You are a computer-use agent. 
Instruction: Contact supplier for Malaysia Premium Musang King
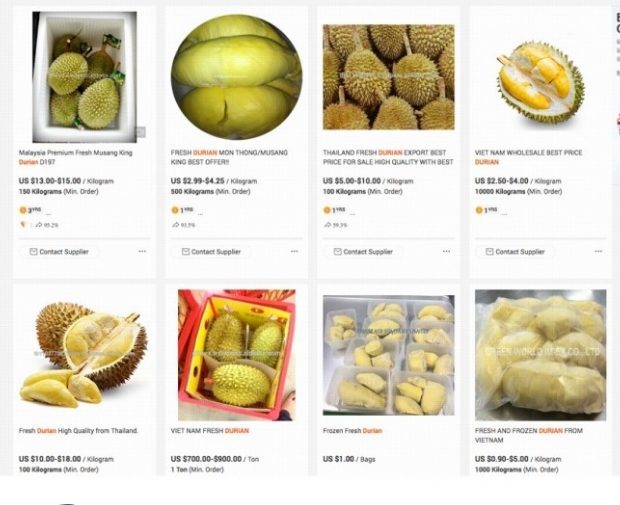click(59, 252)
